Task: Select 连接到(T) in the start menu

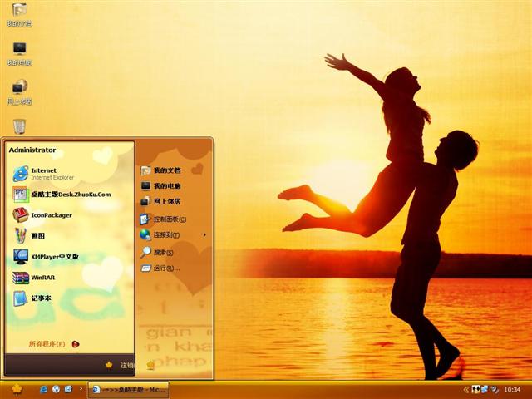Action: [x=160, y=234]
